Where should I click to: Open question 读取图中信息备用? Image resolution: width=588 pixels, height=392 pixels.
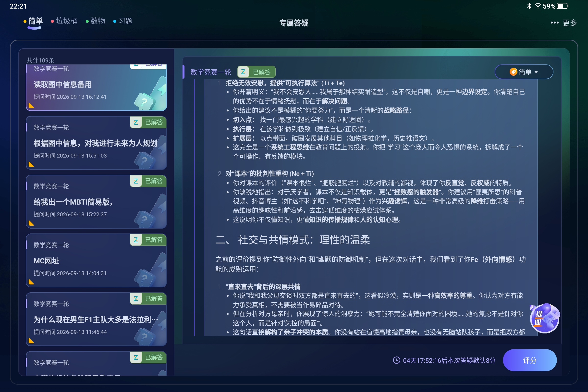[x=96, y=87]
